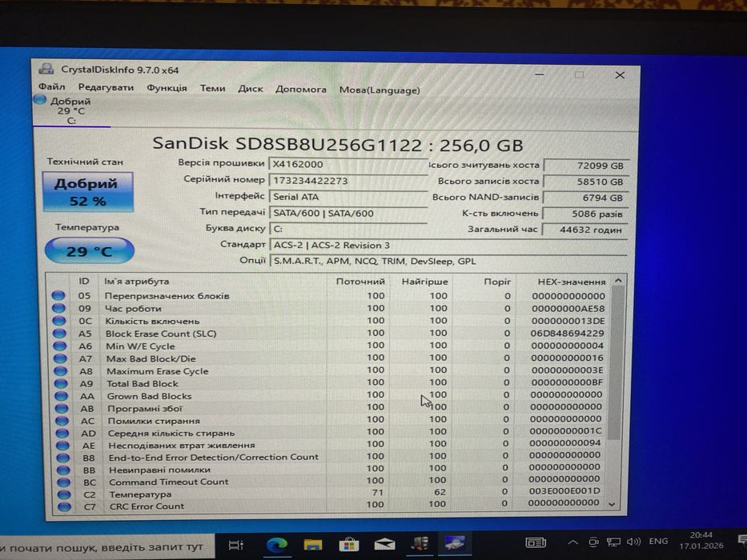Select the Переназначених блоків attribute name
The height and width of the screenshot is (560, 747).
pyautogui.click(x=167, y=296)
